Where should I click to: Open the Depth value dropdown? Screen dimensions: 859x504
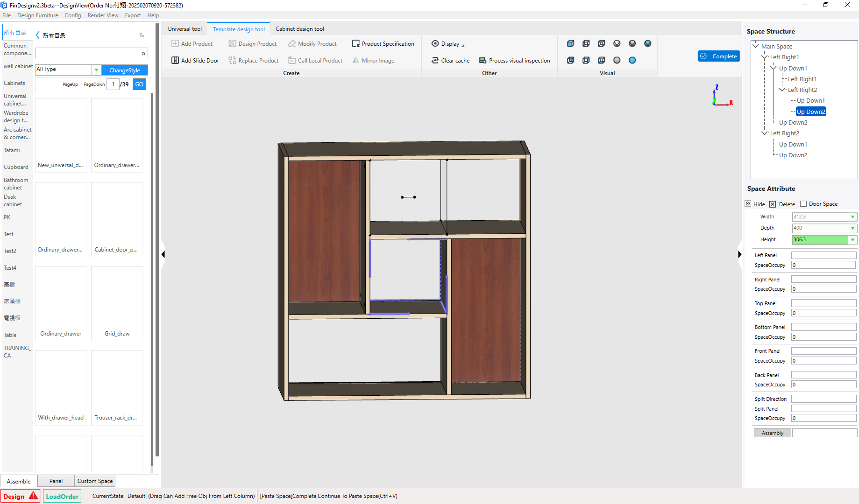click(852, 228)
